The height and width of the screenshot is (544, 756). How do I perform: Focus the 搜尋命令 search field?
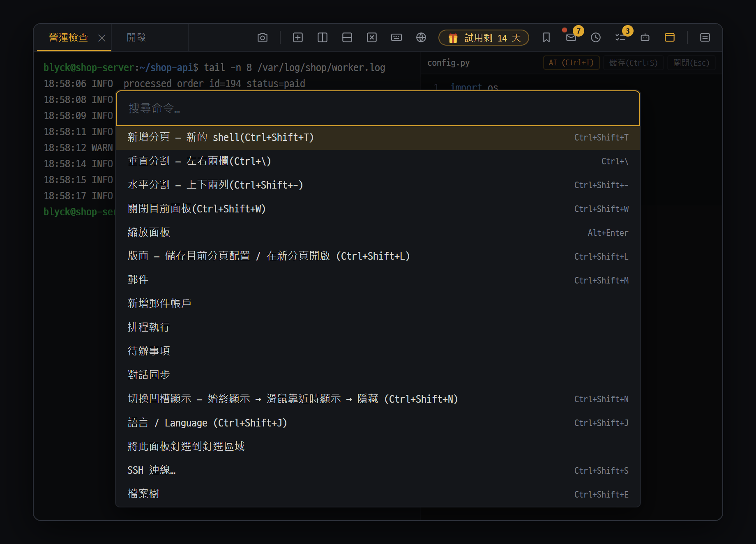378,108
